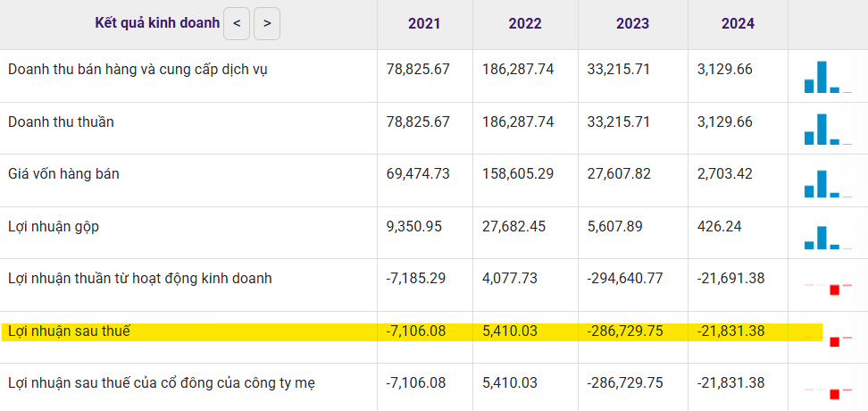Select the 2022 column header
Screen dimensions: 868x411
pos(525,24)
